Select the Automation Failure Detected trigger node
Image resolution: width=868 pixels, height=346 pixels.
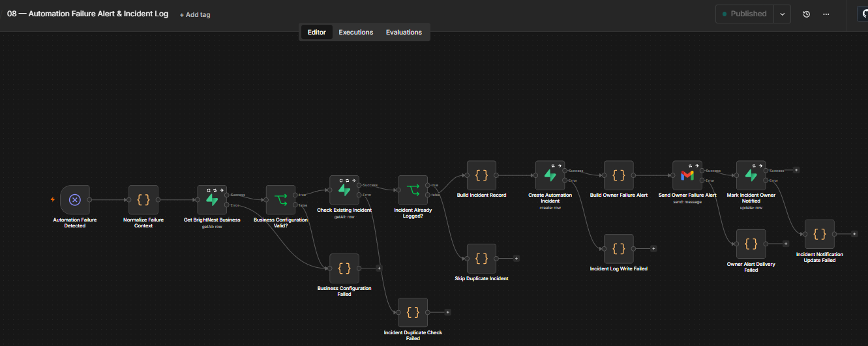coord(74,200)
